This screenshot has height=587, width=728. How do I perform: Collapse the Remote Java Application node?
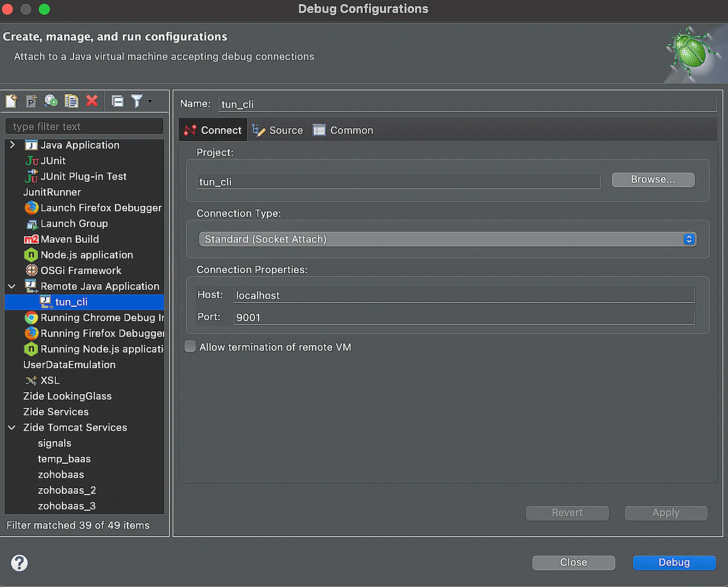12,286
